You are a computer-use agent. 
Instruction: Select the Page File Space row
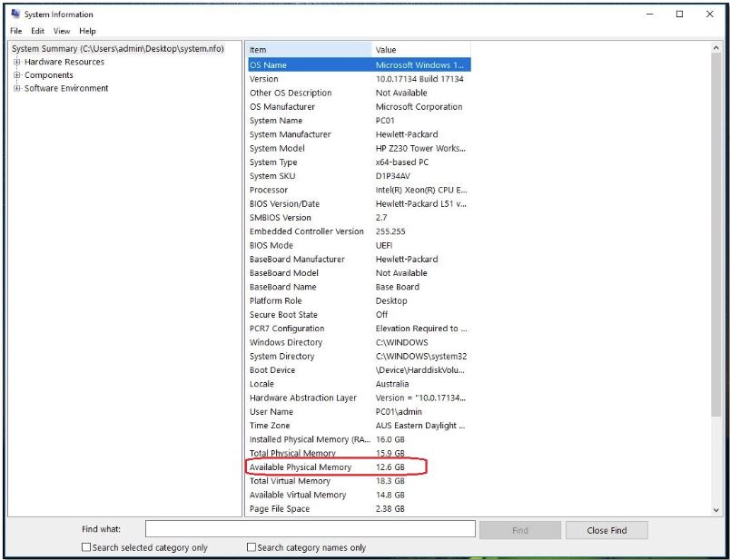[360, 509]
